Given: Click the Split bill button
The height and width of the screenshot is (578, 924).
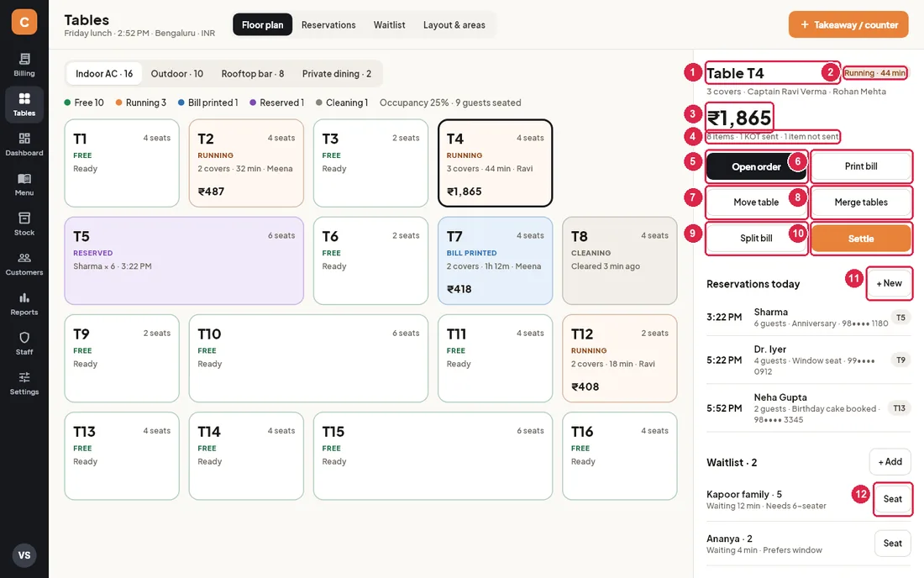Looking at the screenshot, I should pos(756,238).
